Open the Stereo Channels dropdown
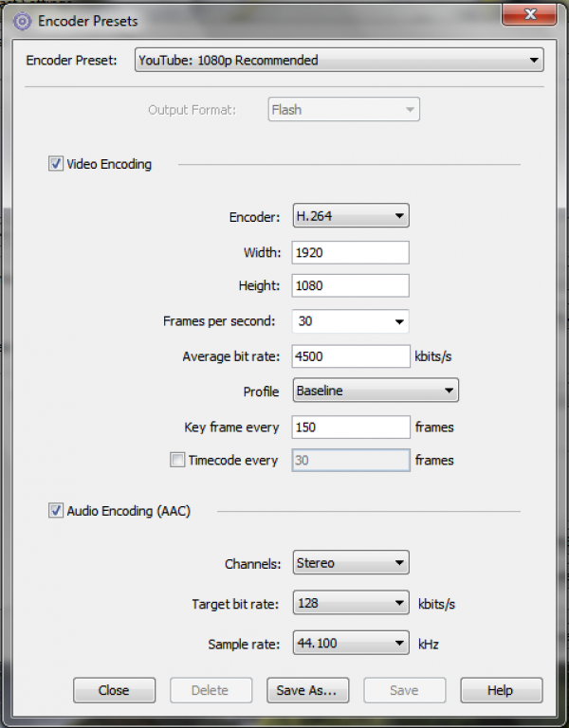This screenshot has height=728, width=569. click(351, 562)
